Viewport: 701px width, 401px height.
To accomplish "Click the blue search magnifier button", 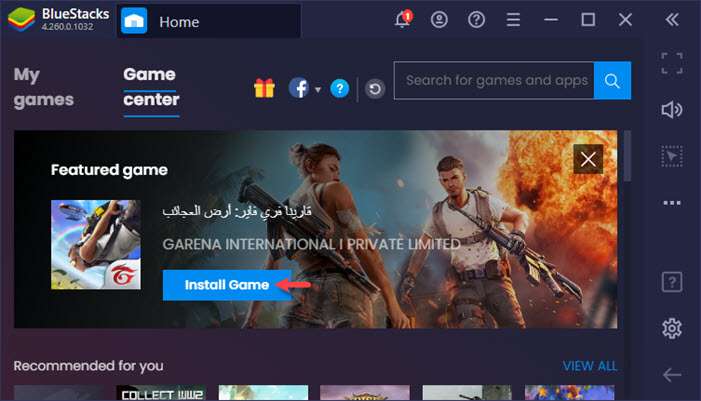I will 612,80.
